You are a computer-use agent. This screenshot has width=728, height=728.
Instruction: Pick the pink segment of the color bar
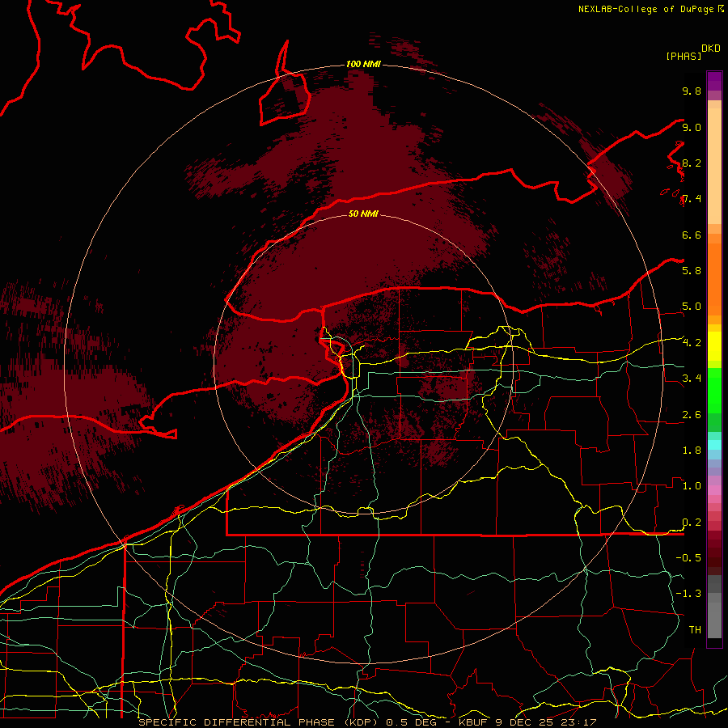[714, 490]
